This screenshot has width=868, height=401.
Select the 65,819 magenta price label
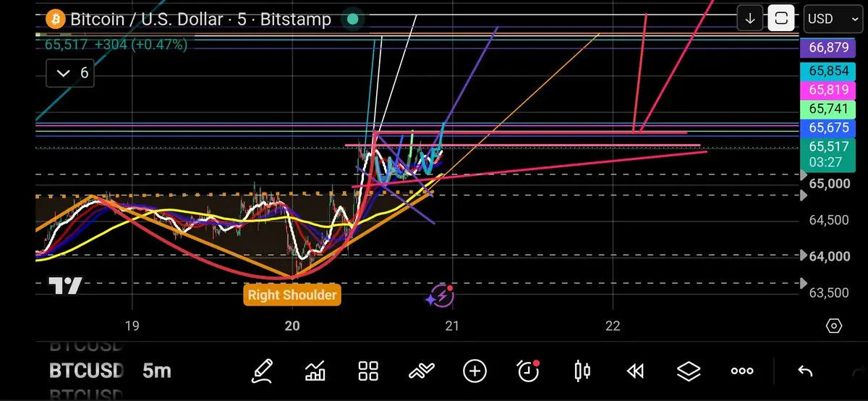tap(828, 90)
